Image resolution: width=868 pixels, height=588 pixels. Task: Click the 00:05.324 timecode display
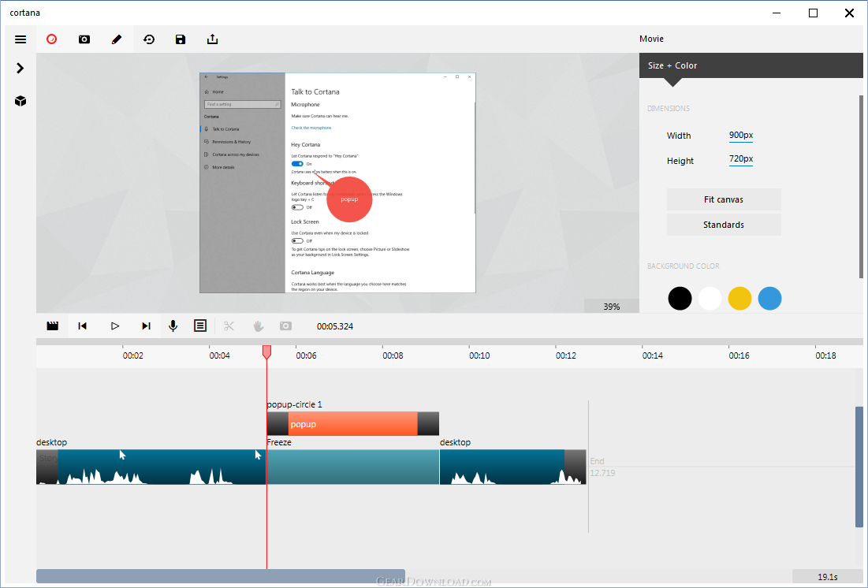(335, 326)
